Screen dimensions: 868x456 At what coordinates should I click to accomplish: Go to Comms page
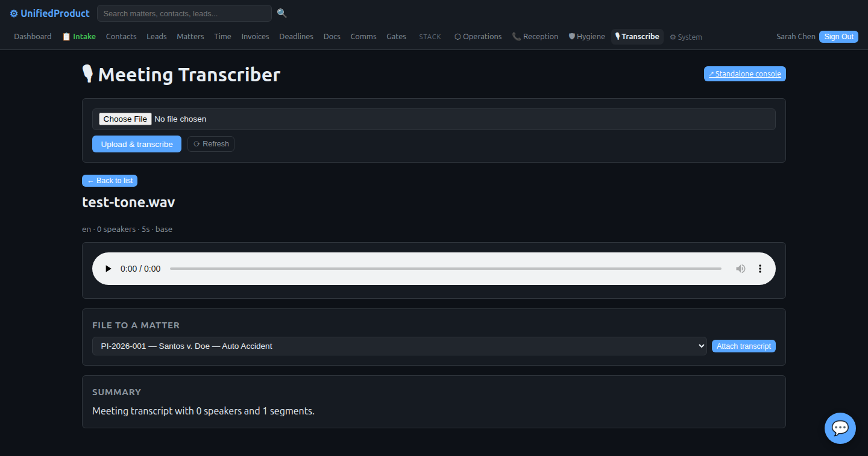pyautogui.click(x=363, y=37)
